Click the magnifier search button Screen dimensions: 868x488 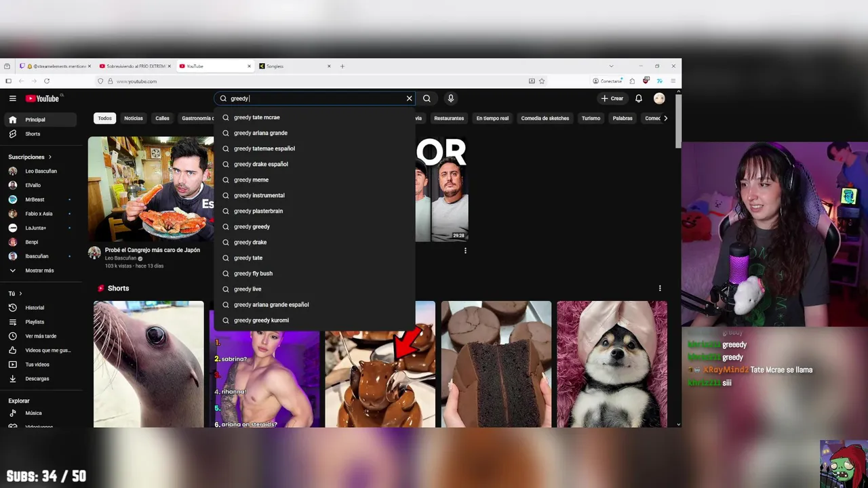(x=427, y=98)
